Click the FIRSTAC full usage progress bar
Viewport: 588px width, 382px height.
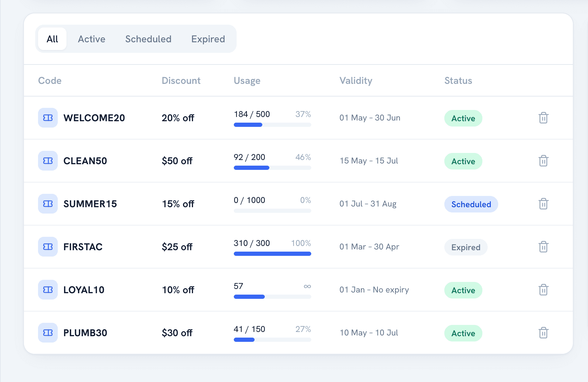pos(273,254)
